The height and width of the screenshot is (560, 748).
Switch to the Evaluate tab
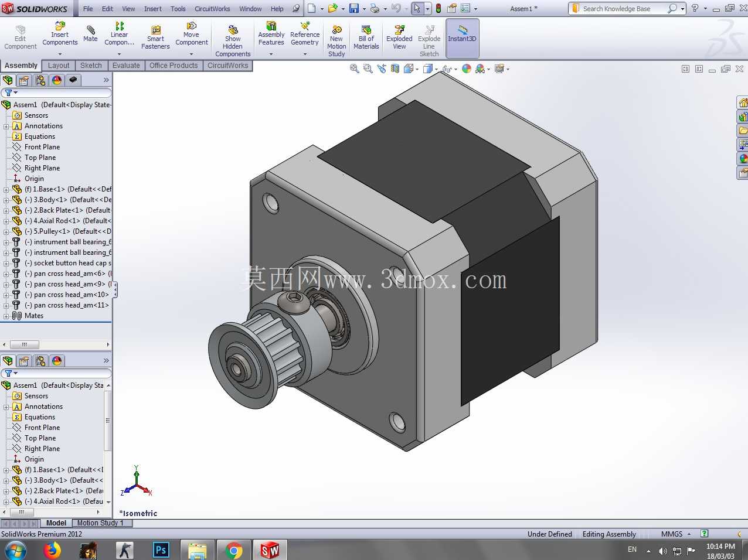[x=126, y=66]
